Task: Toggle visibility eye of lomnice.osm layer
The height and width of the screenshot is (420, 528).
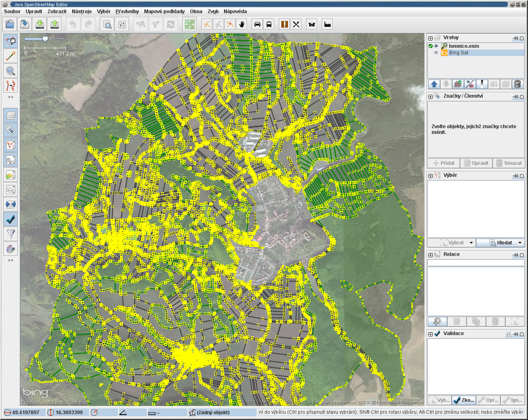Action: (436, 46)
